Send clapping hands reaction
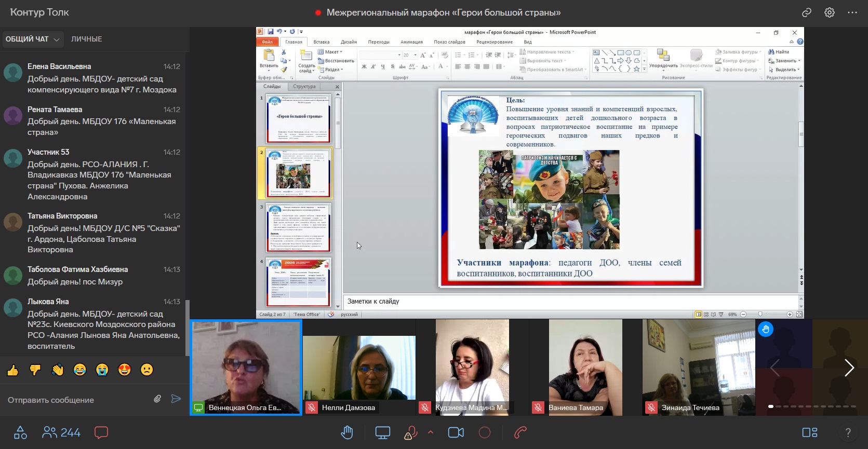The height and width of the screenshot is (449, 868). pos(57,370)
